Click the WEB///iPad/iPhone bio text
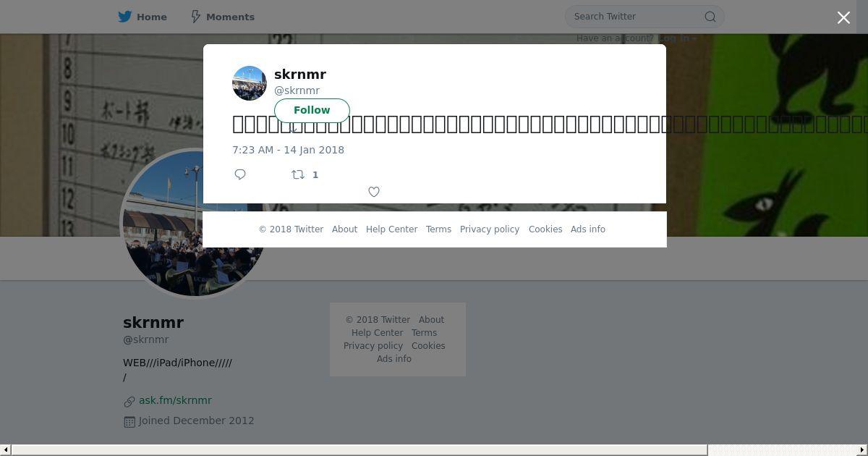 pyautogui.click(x=177, y=370)
